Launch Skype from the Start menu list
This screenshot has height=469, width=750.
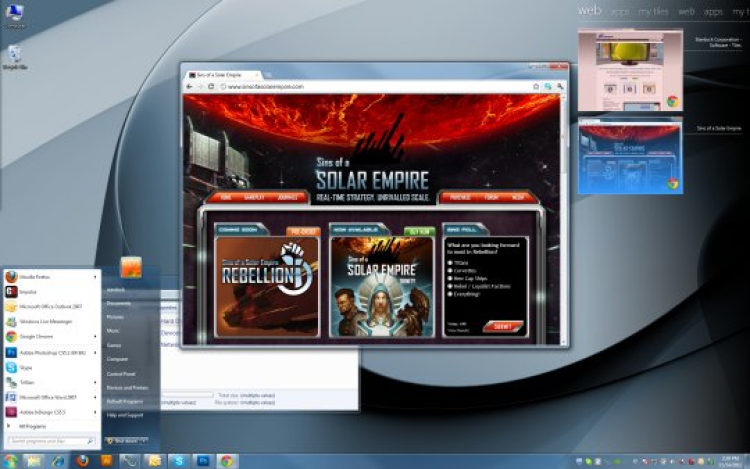coord(51,367)
